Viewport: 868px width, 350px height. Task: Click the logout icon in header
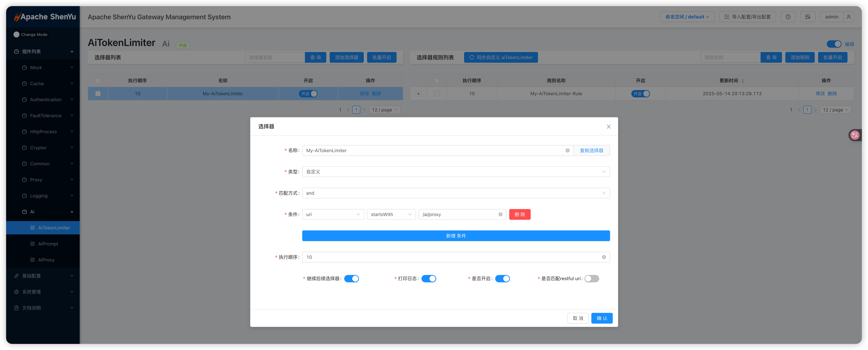pos(808,17)
